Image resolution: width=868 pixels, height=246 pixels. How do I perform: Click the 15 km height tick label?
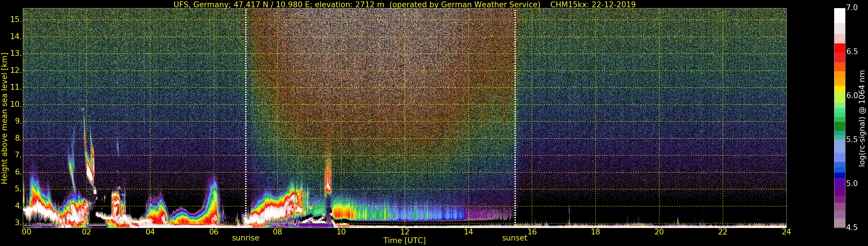coord(16,20)
